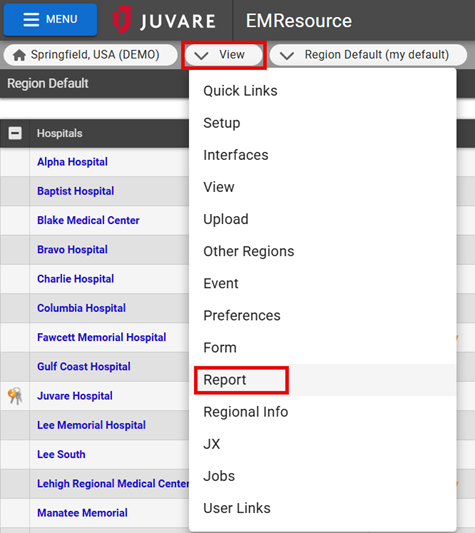
Task: Open the Other Regions menu item
Action: click(x=322, y=251)
